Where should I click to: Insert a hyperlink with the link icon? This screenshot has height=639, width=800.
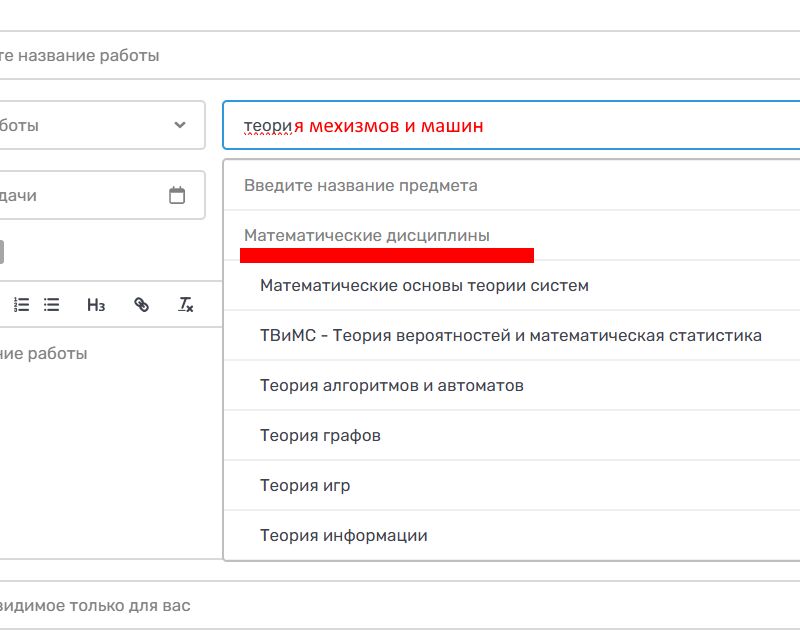[141, 305]
